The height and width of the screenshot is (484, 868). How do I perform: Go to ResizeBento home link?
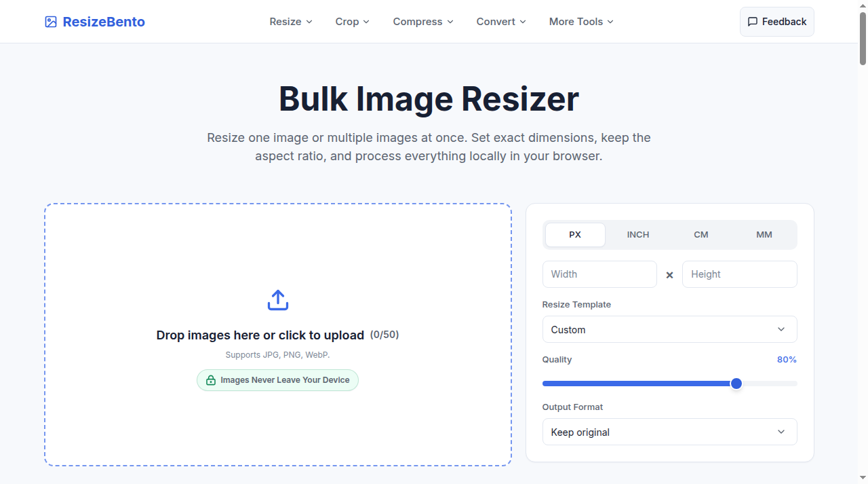95,22
